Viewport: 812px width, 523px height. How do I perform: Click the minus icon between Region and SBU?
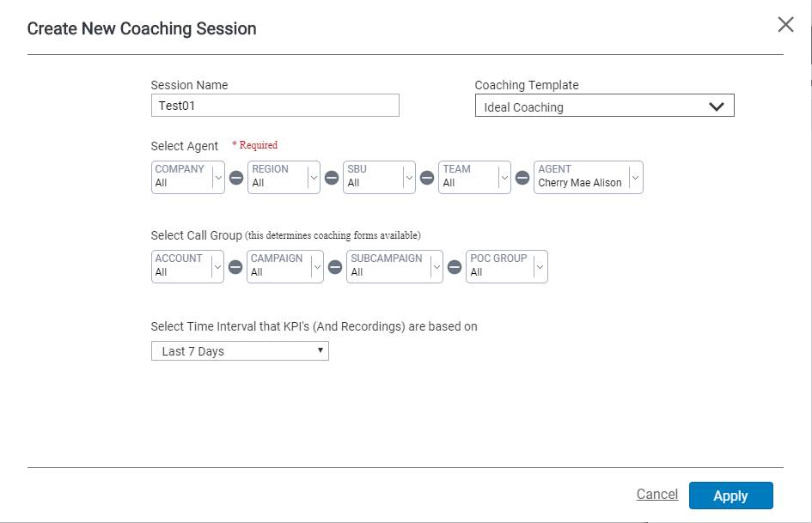[332, 178]
